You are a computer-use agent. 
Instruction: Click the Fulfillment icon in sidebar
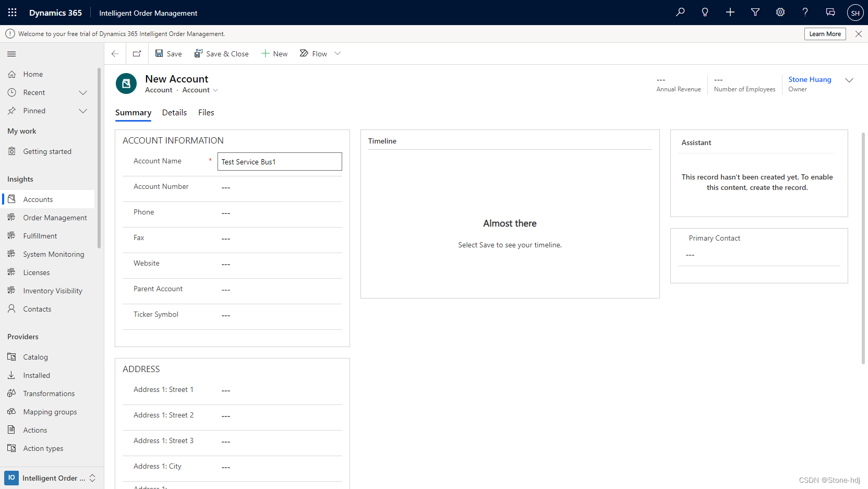coord(11,236)
